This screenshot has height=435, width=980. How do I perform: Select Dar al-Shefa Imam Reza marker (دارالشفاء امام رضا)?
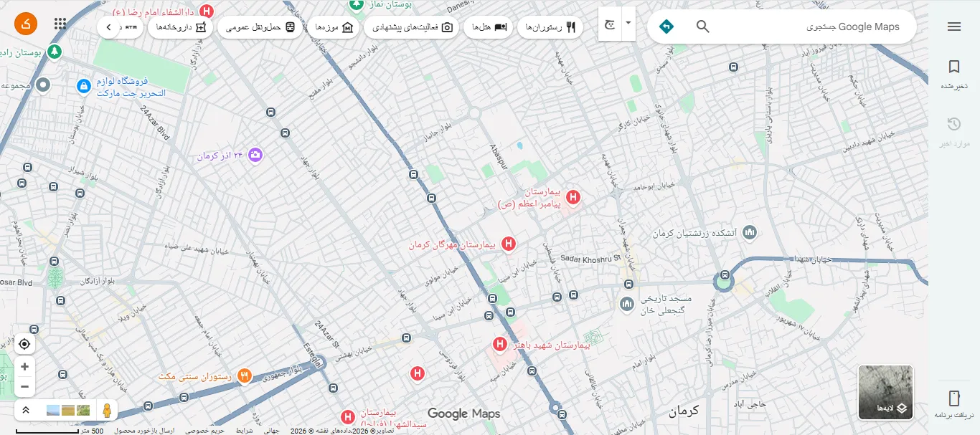207,11
